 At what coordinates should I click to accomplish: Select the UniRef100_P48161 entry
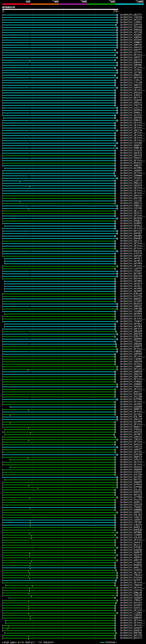point(131,429)
